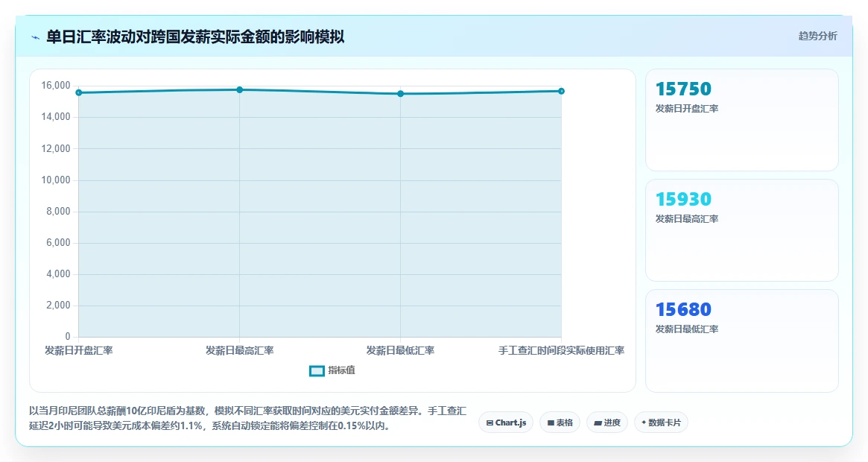Click the 16,000 y-axis value
The height and width of the screenshot is (462, 868).
pos(56,85)
